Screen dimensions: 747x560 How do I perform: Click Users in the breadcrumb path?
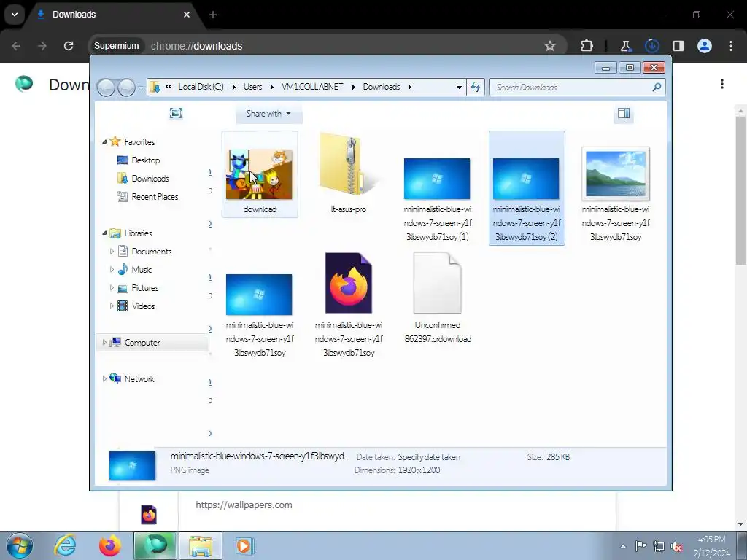252,87
